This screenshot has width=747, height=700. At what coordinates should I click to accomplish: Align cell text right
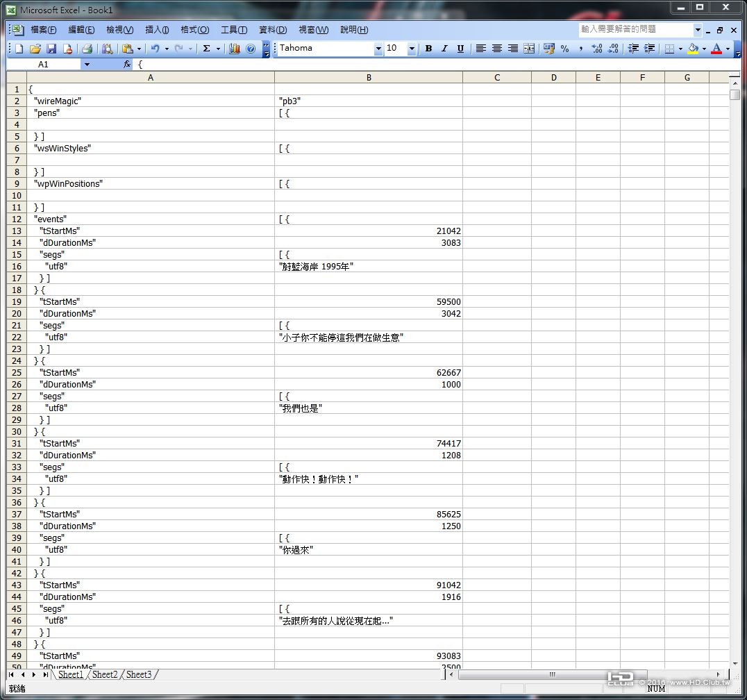[x=513, y=49]
